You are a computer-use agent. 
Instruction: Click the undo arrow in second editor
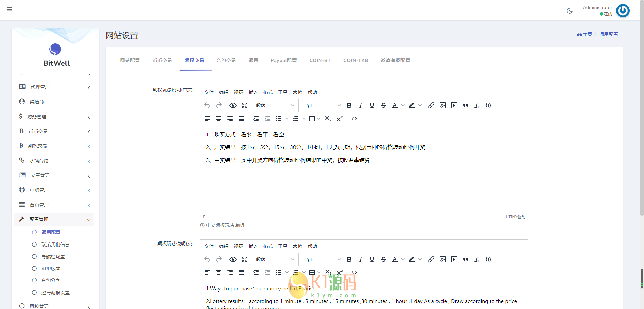(207, 259)
